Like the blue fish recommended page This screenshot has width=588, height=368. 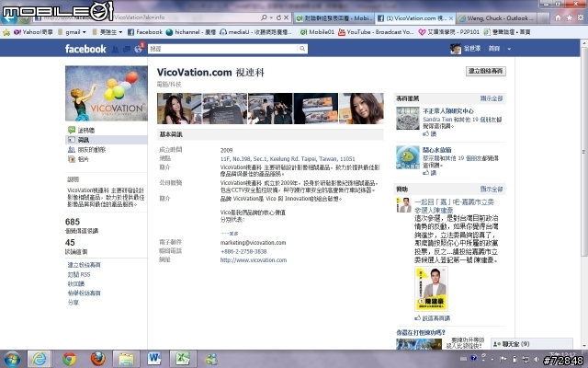pos(430,173)
